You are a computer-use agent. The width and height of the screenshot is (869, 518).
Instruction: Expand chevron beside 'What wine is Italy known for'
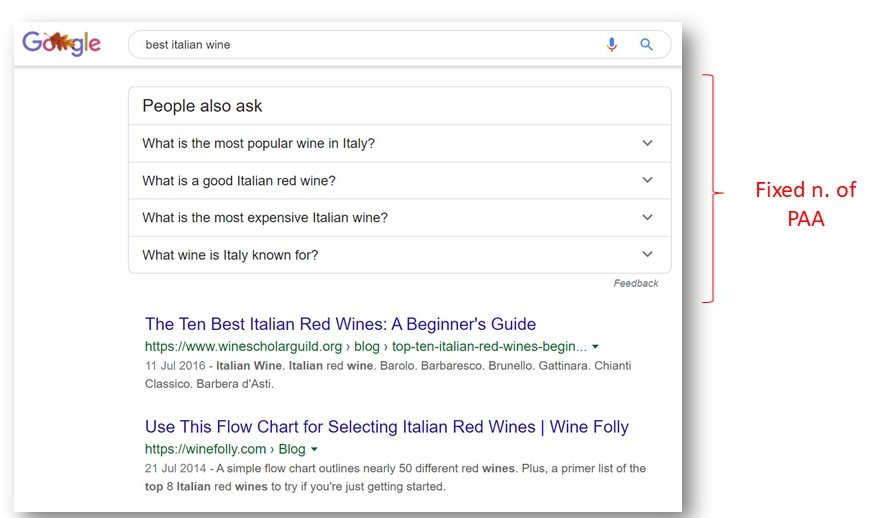point(647,254)
